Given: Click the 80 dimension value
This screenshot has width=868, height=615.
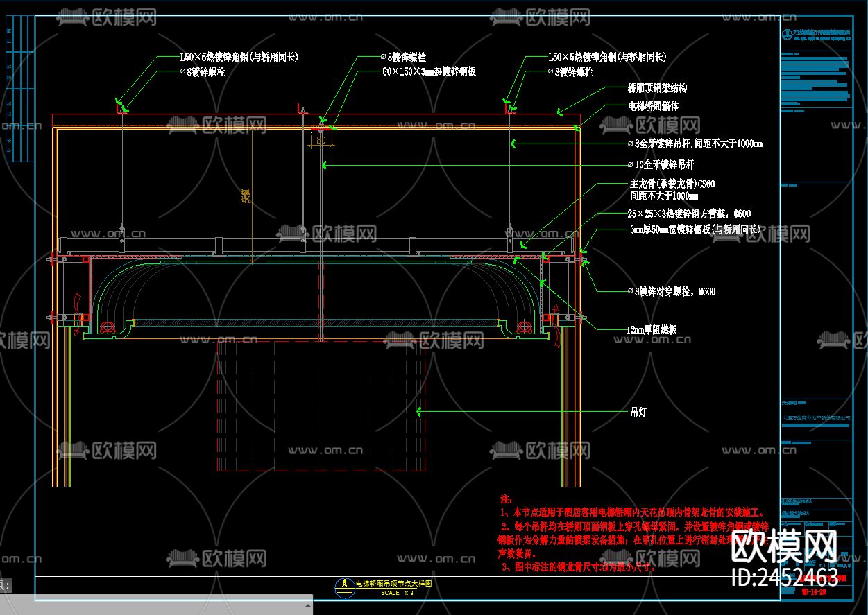Looking at the screenshot, I should [321, 139].
